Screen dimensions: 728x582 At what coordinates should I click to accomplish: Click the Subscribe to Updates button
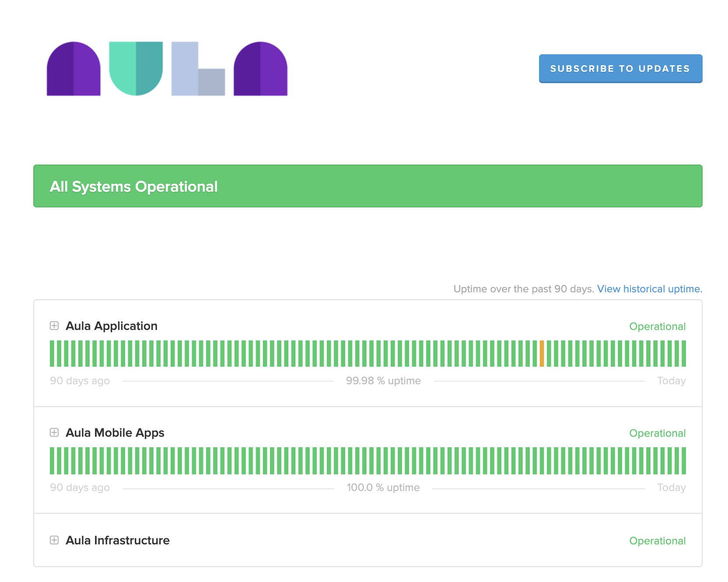[x=620, y=69]
